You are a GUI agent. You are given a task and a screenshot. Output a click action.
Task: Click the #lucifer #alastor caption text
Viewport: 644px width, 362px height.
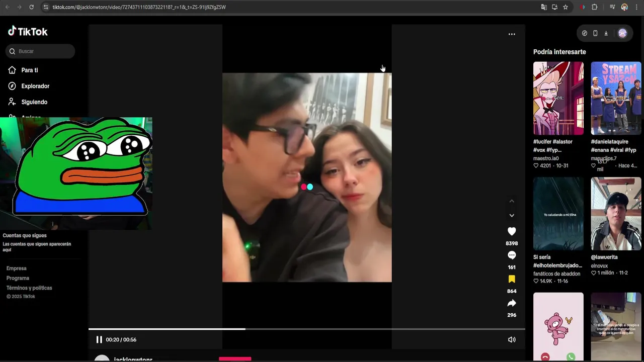tap(553, 146)
